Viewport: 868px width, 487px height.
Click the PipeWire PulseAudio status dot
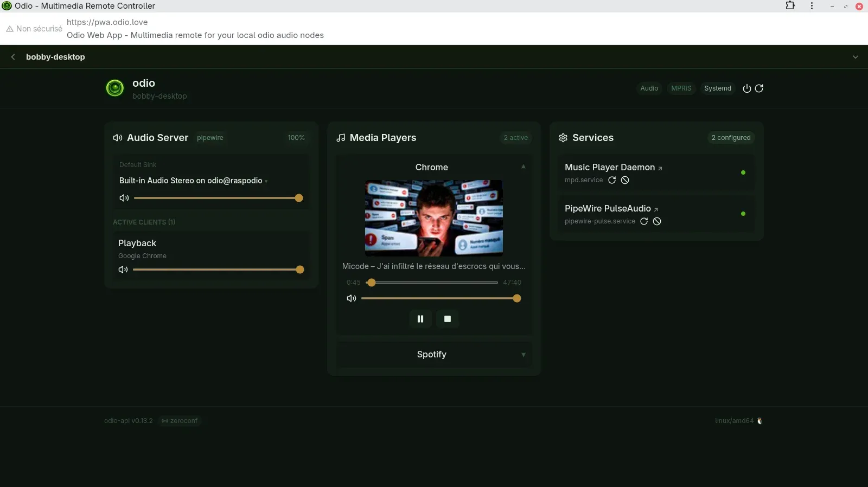(x=743, y=214)
